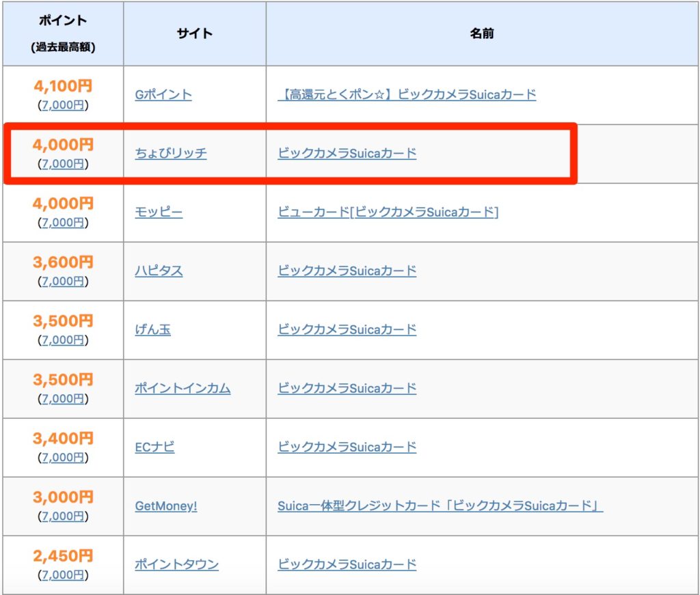Click ビックカメラSuicaカード link in ポイントタウン row

(347, 564)
